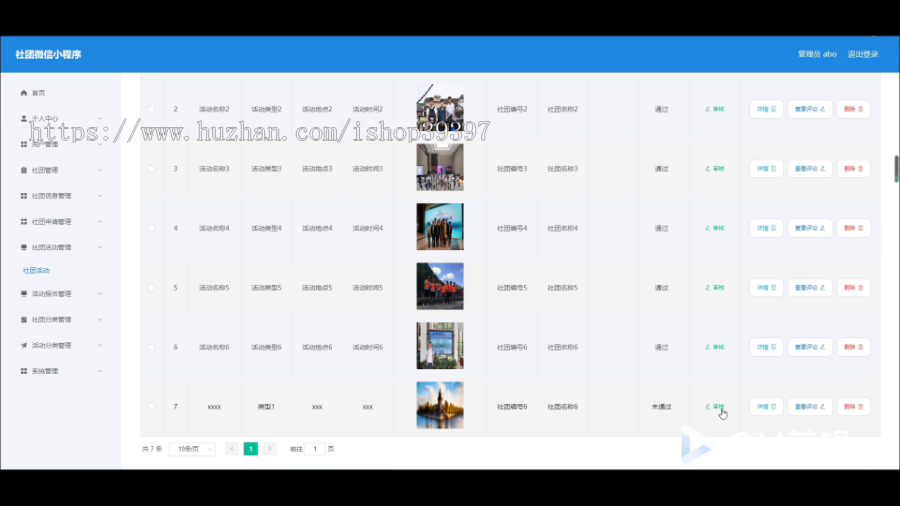Image resolution: width=900 pixels, height=506 pixels.
Task: Click 管理员 abo in the header
Action: tap(817, 55)
